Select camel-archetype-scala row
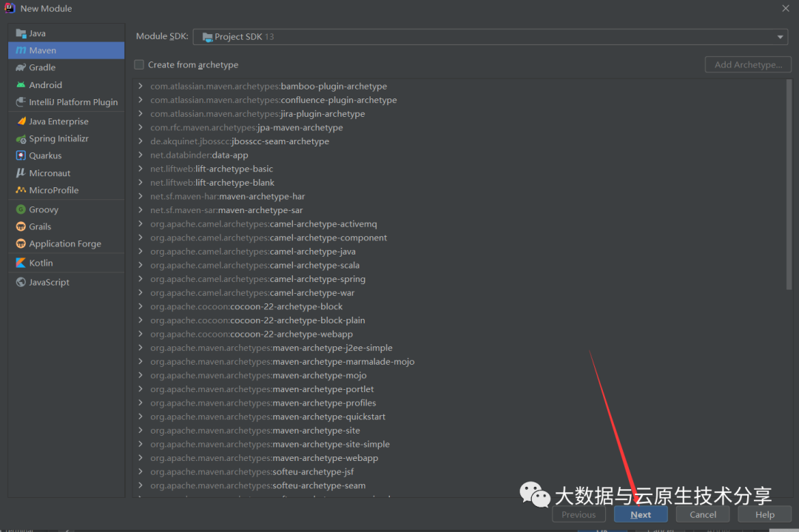 [x=459, y=265]
